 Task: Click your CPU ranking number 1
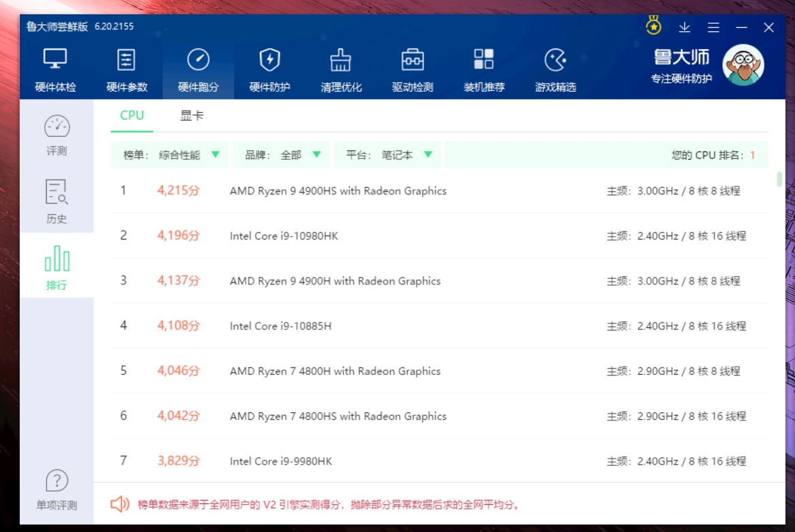pos(752,155)
